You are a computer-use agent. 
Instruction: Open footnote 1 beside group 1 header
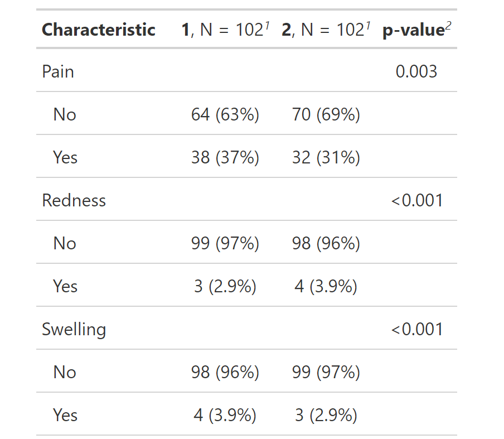pyautogui.click(x=267, y=26)
